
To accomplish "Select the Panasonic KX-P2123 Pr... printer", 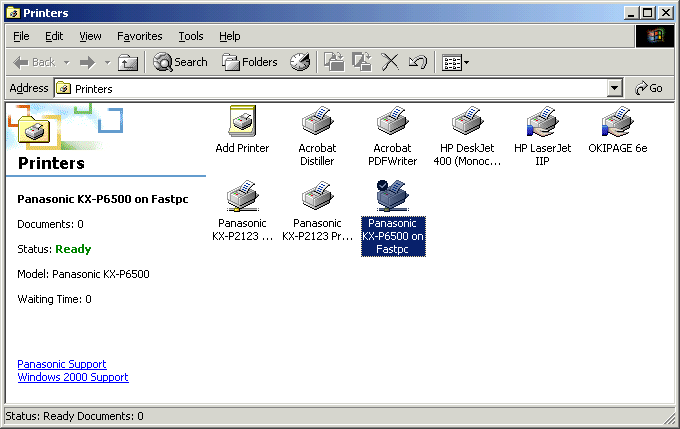I will point(317,211).
